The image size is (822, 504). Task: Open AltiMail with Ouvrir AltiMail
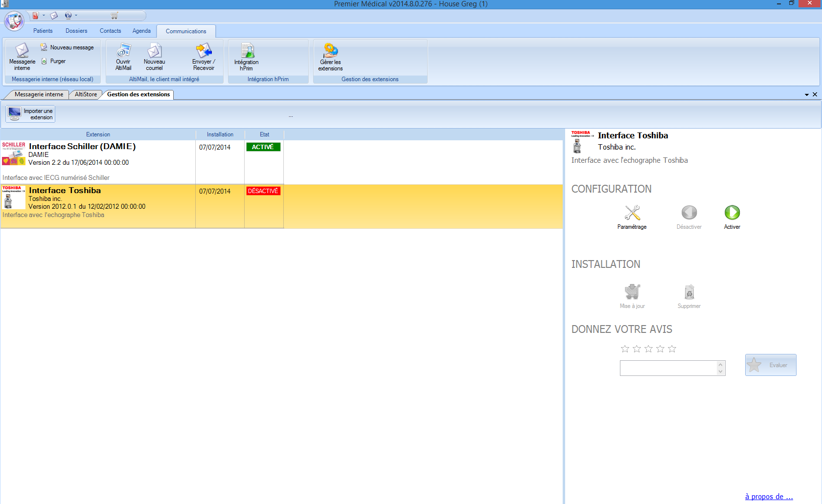[x=123, y=57]
